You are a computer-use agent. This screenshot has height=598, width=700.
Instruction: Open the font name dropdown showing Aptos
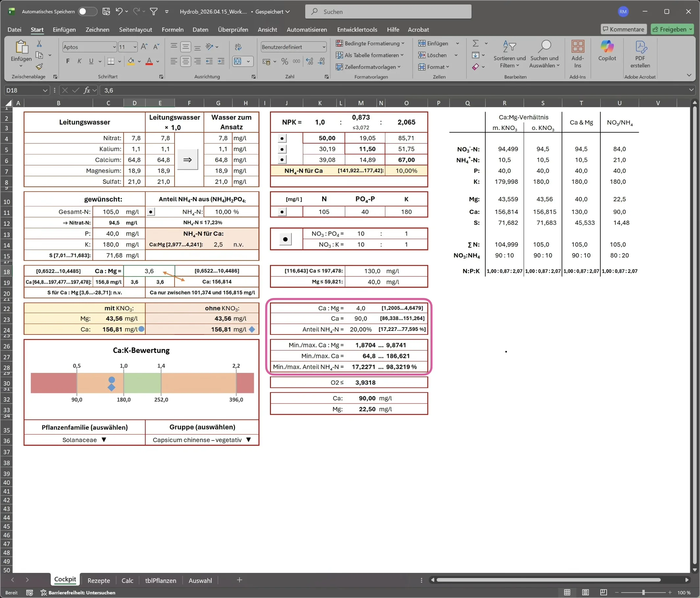point(114,47)
